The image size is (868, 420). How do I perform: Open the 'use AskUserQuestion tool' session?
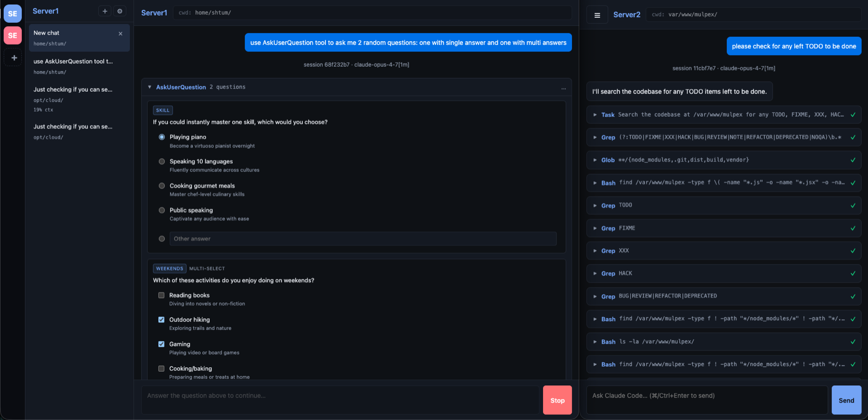pos(79,66)
